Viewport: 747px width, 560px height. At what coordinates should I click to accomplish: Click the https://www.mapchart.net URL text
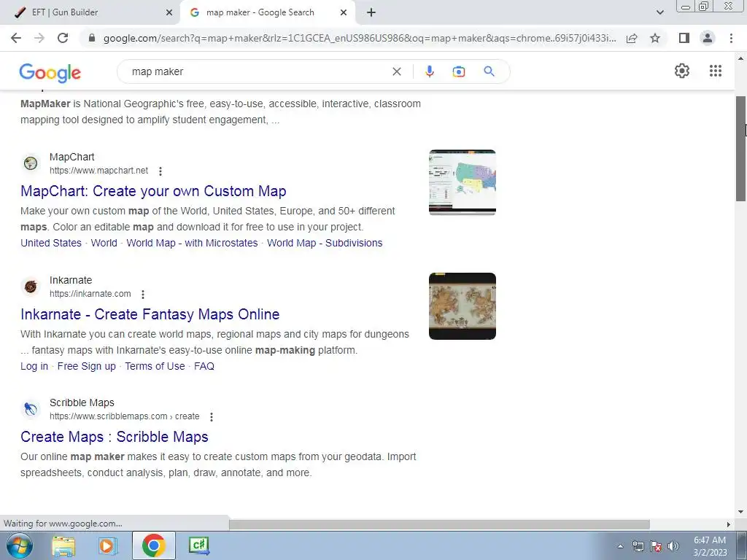click(x=98, y=171)
